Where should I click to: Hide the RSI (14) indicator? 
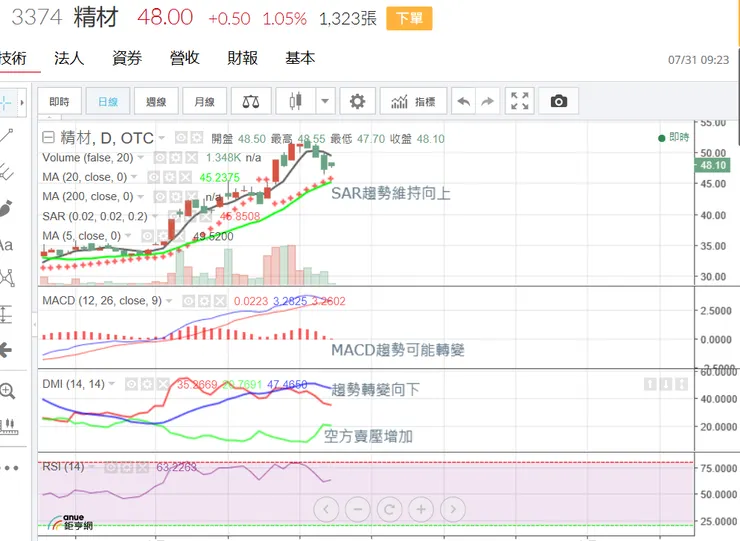pyautogui.click(x=110, y=467)
